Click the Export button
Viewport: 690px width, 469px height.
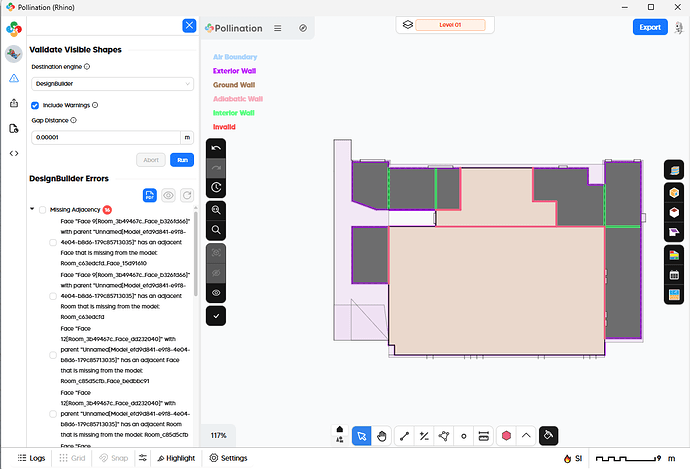point(650,27)
